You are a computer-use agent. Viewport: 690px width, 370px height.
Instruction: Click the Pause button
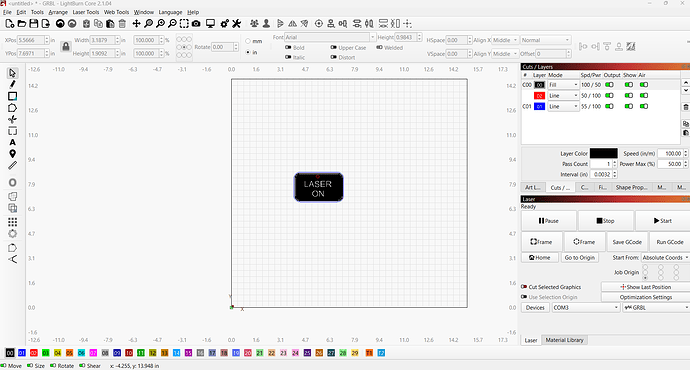549,220
